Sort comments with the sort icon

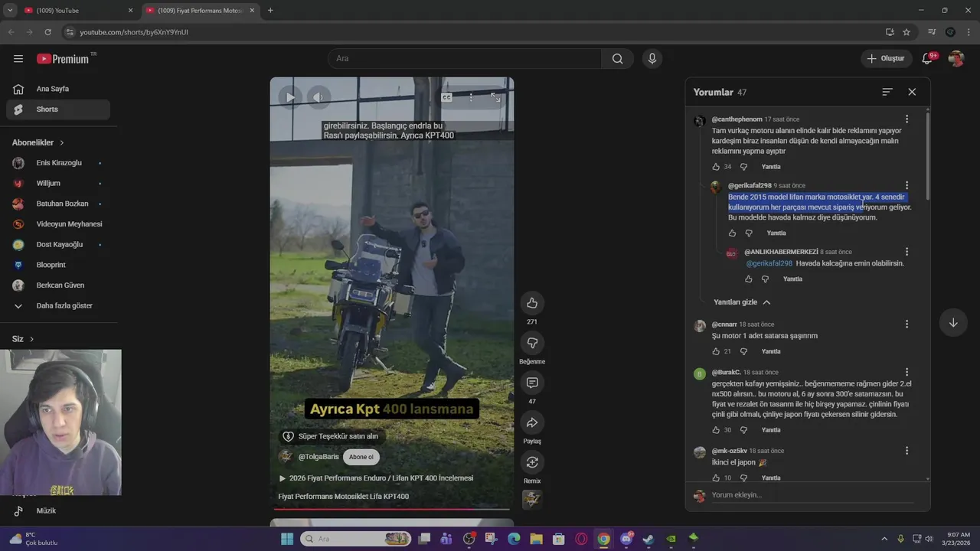coord(887,92)
